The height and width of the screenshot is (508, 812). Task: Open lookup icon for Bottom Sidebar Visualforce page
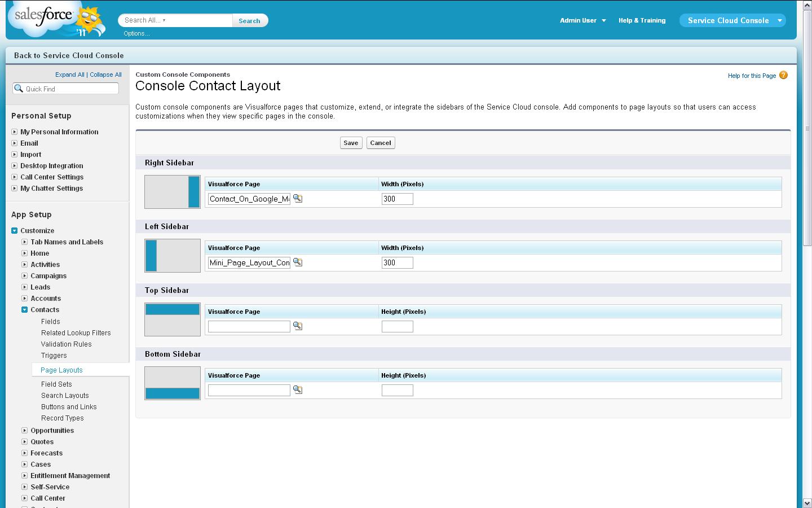coord(298,390)
